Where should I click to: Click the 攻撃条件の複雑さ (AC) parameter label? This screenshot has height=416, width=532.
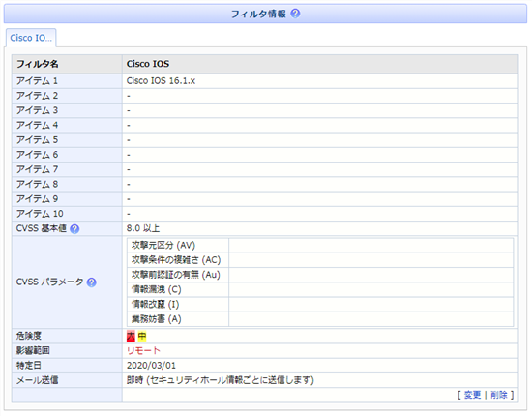coord(176,260)
